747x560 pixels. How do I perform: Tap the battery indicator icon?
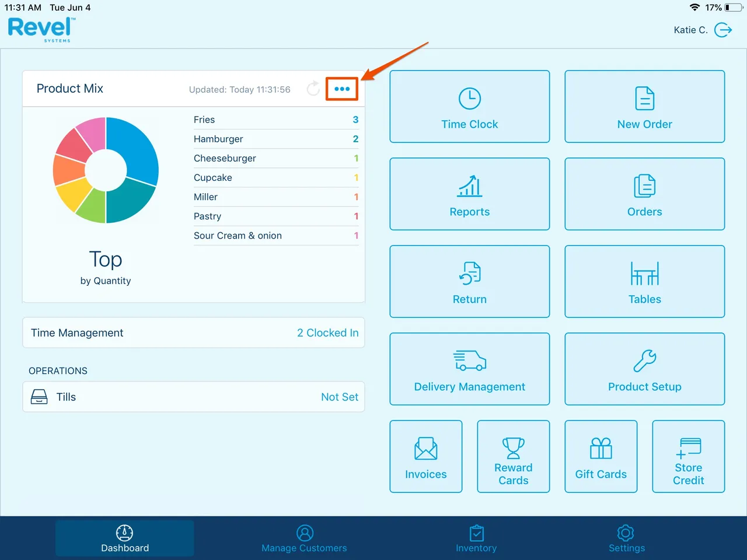(734, 8)
